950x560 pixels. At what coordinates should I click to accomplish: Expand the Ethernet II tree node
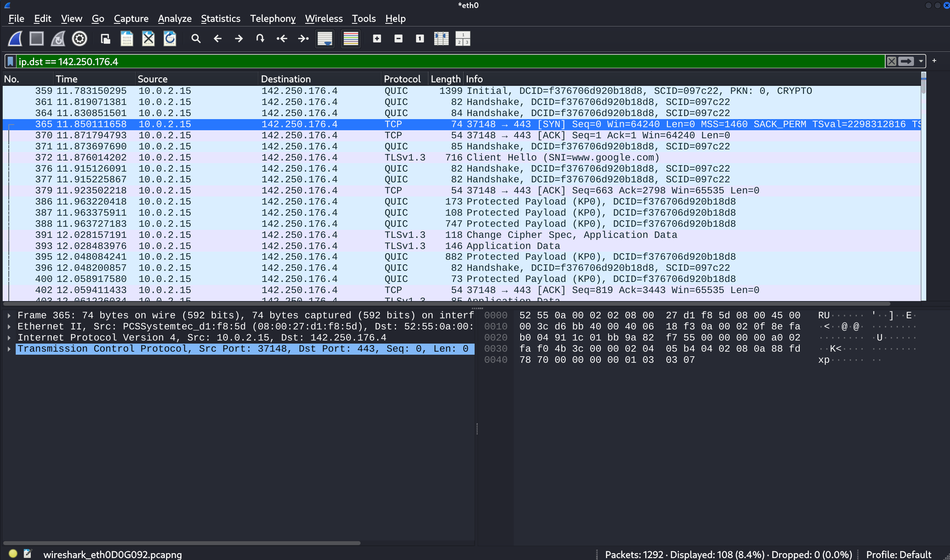9,327
